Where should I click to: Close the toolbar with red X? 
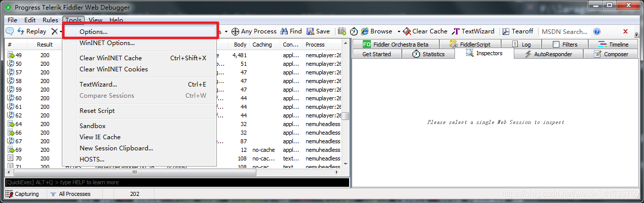point(625,31)
